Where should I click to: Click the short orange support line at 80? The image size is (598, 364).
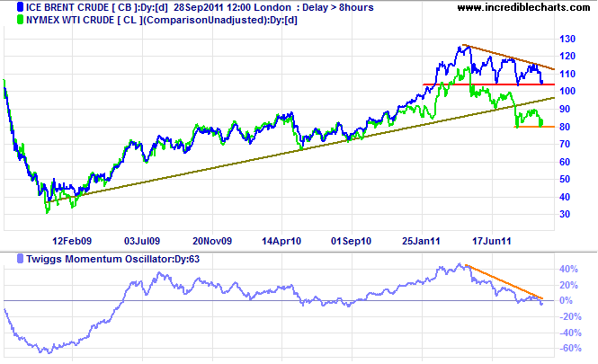click(535, 127)
